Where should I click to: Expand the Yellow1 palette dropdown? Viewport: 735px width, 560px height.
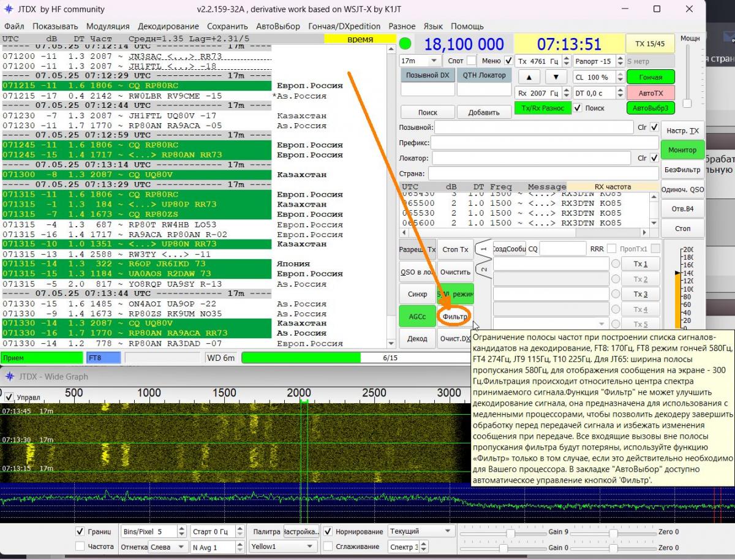(282, 547)
